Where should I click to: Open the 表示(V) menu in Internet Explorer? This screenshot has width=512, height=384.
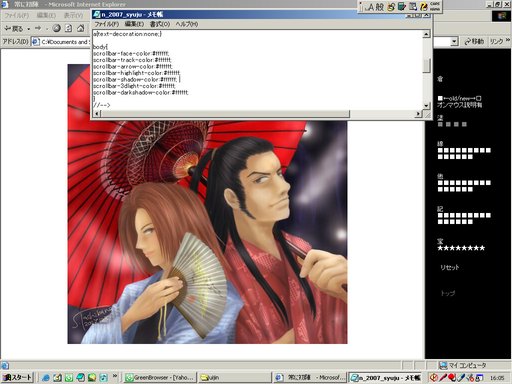73,15
